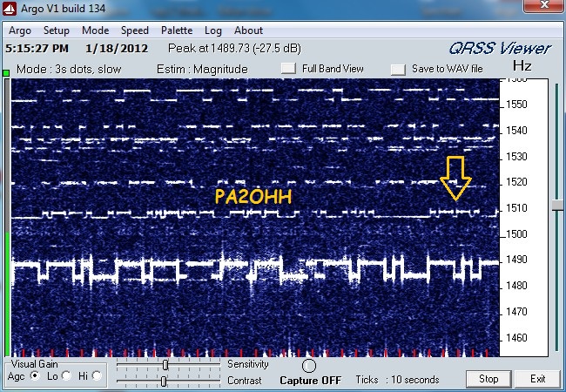
Task: Select Lo visual gain option
Action: click(x=66, y=376)
